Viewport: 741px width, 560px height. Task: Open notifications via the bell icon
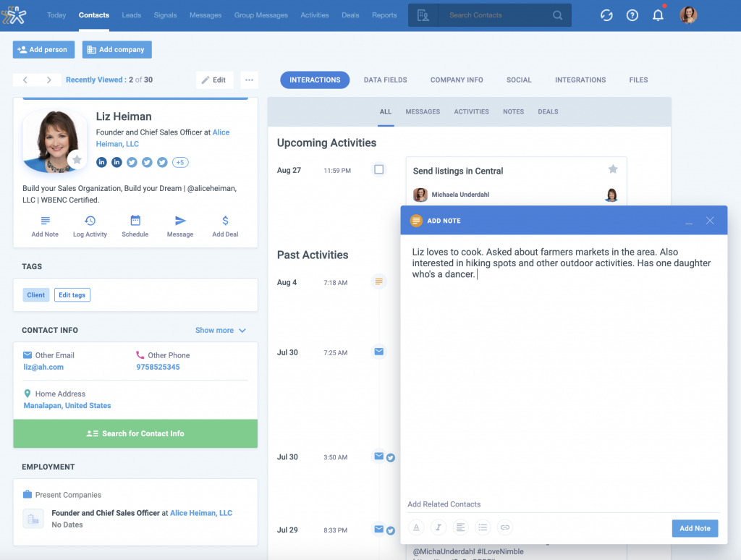(658, 14)
